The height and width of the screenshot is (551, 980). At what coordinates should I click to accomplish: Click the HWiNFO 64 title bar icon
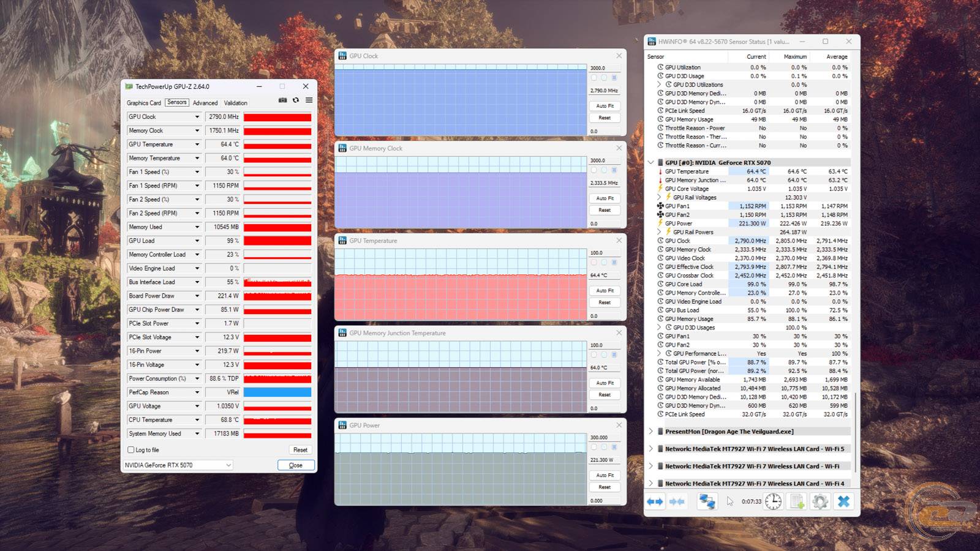point(652,42)
